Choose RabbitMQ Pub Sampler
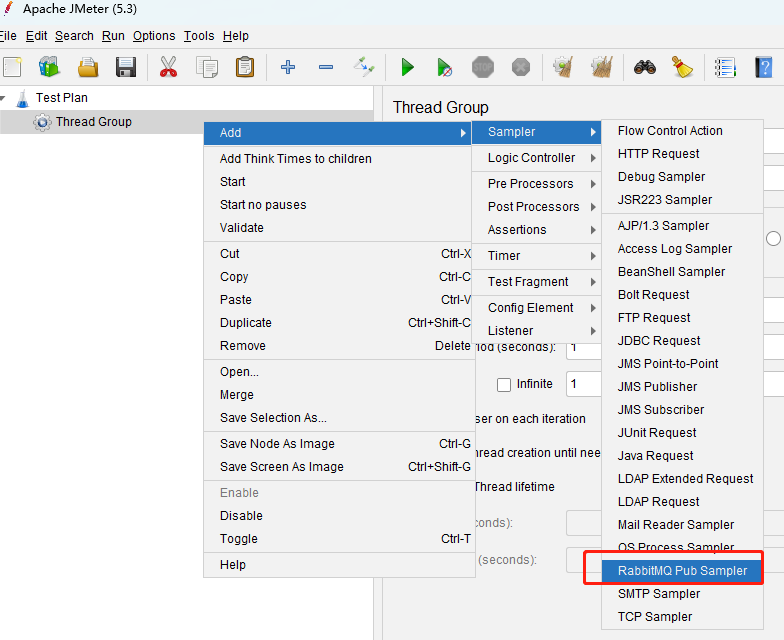The image size is (784, 640). click(682, 571)
